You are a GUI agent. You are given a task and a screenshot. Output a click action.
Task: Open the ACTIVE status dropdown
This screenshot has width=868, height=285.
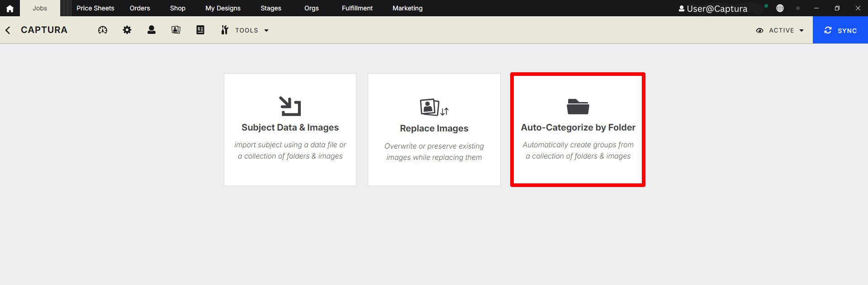click(x=780, y=30)
